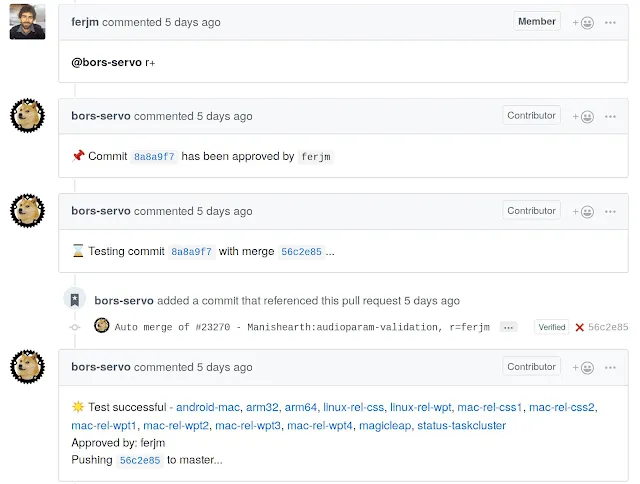Click ferjm's profile avatar photo

[x=27, y=22]
